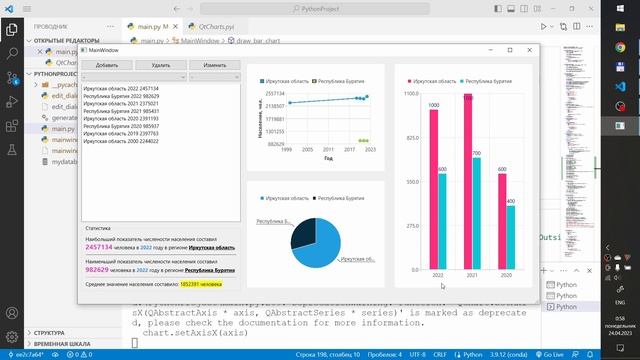Viewport: 640px width, 360px height.
Task: Open the Customize Layout icon
Action: 538,9
